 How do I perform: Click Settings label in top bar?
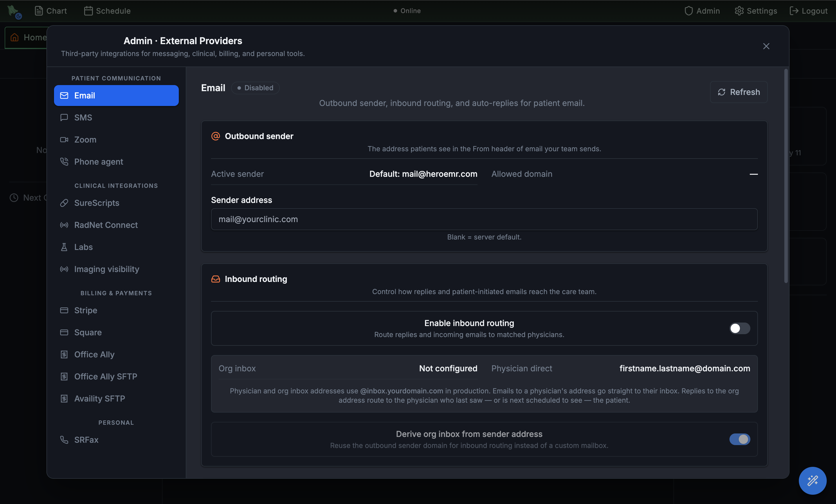[762, 11]
